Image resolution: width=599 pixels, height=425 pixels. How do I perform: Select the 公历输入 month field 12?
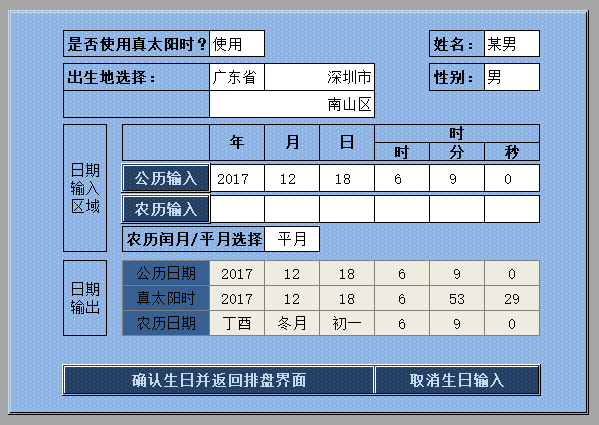(292, 178)
